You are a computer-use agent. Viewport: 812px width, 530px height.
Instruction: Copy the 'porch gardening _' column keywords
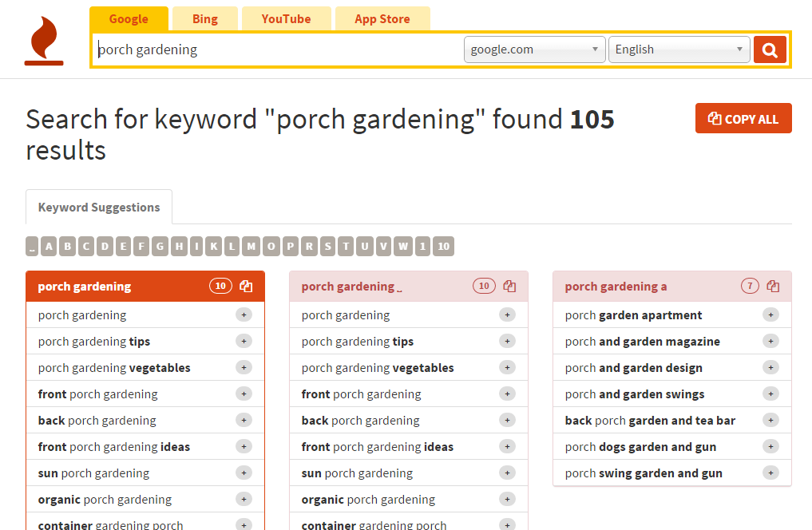pyautogui.click(x=509, y=287)
